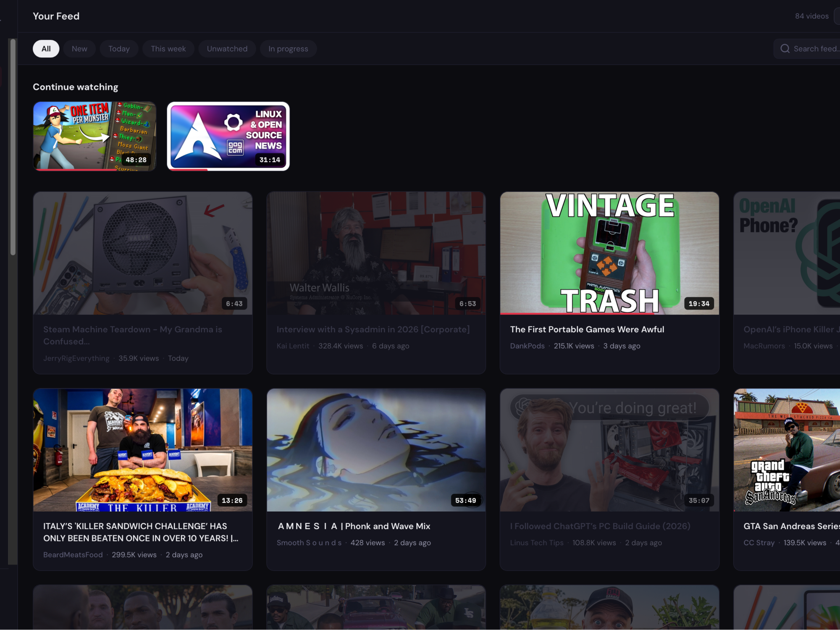840x630 pixels.
Task: Visit the Smooth Sounds channel
Action: 309,543
